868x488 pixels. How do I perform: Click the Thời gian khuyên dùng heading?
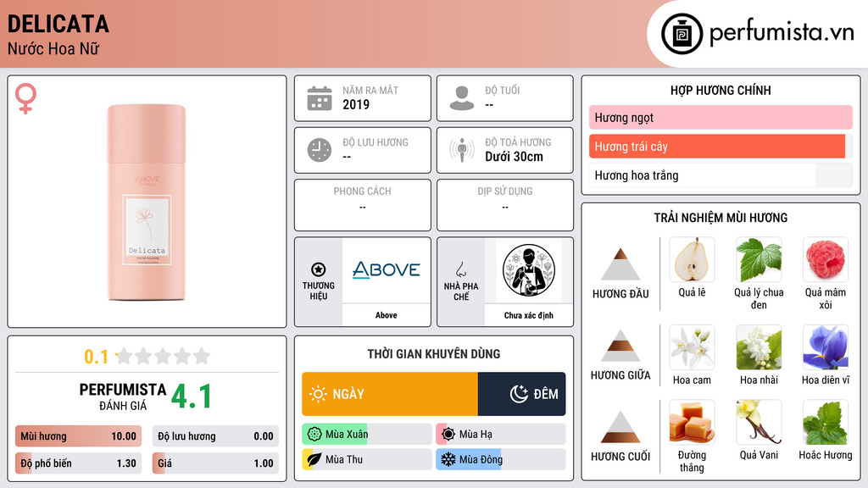pyautogui.click(x=434, y=354)
